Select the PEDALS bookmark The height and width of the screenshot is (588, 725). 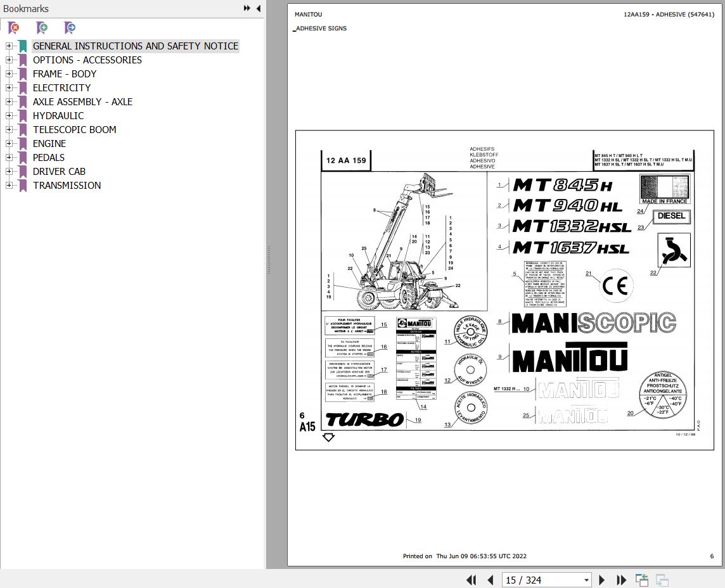(49, 157)
